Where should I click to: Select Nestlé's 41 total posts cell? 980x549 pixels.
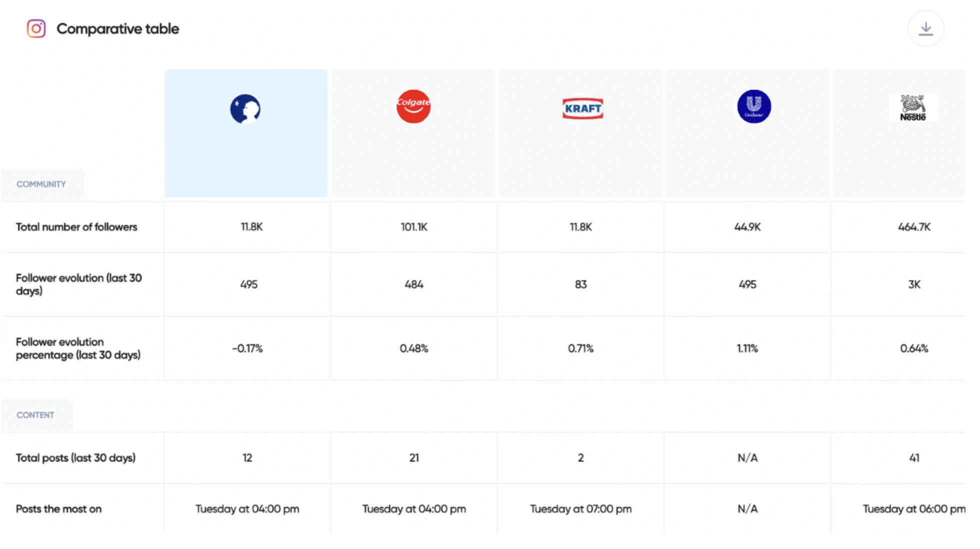point(914,458)
